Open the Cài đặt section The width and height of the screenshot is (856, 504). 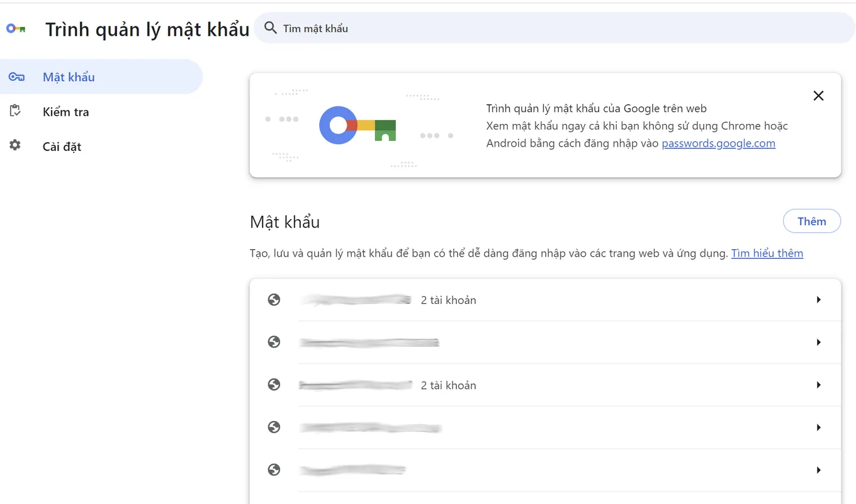pyautogui.click(x=61, y=146)
